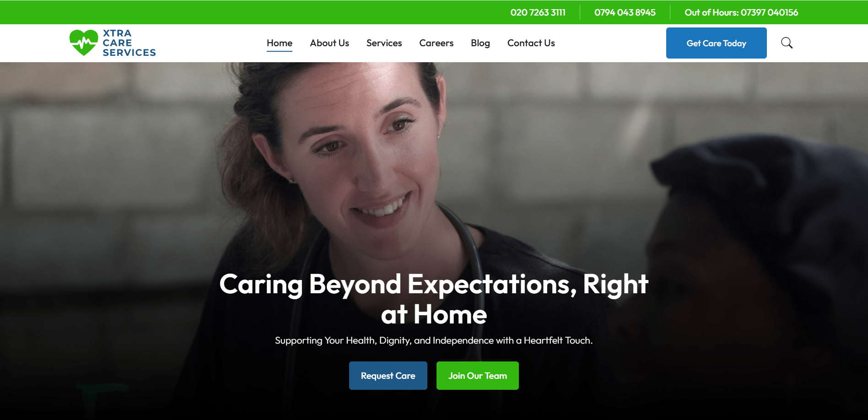Navigate to Careers
Image resolution: width=868 pixels, height=420 pixels.
point(437,43)
